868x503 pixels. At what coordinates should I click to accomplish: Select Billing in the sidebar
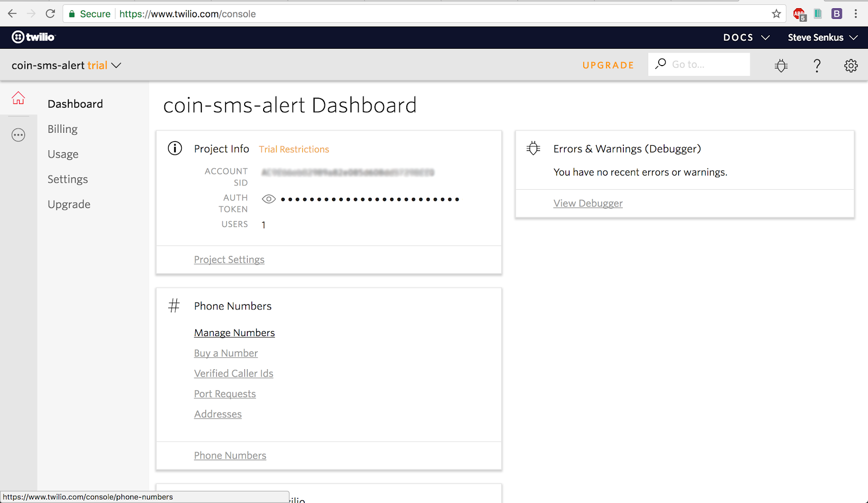pyautogui.click(x=62, y=129)
